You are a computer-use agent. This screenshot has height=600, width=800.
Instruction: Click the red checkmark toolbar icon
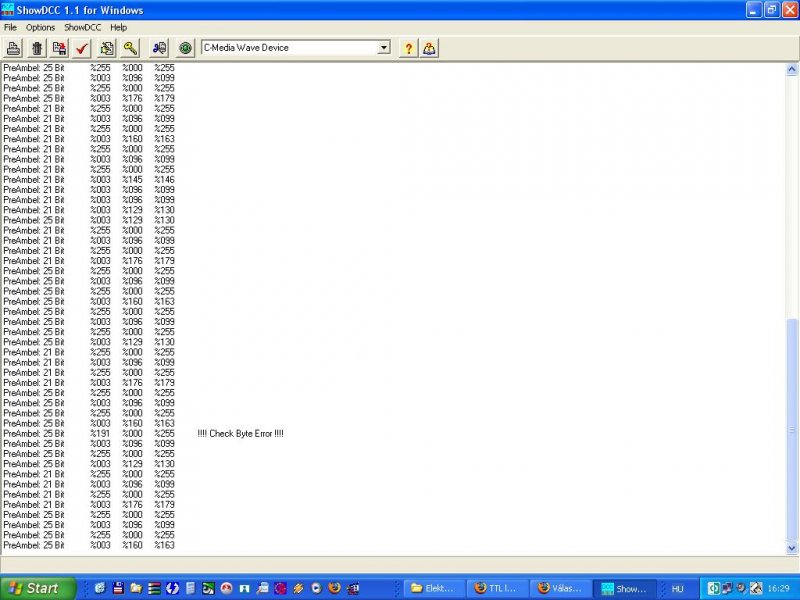[x=82, y=48]
